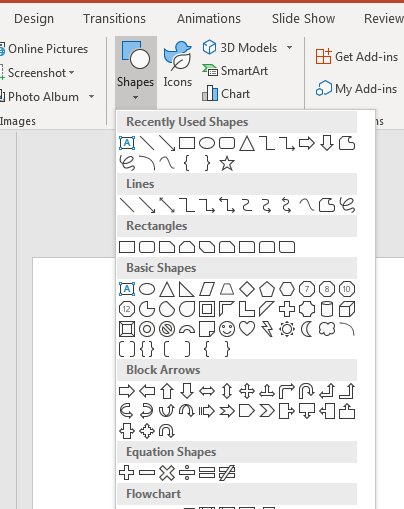Insert Icons from the ribbon
Viewport: 404px width, 509px height.
(x=177, y=65)
